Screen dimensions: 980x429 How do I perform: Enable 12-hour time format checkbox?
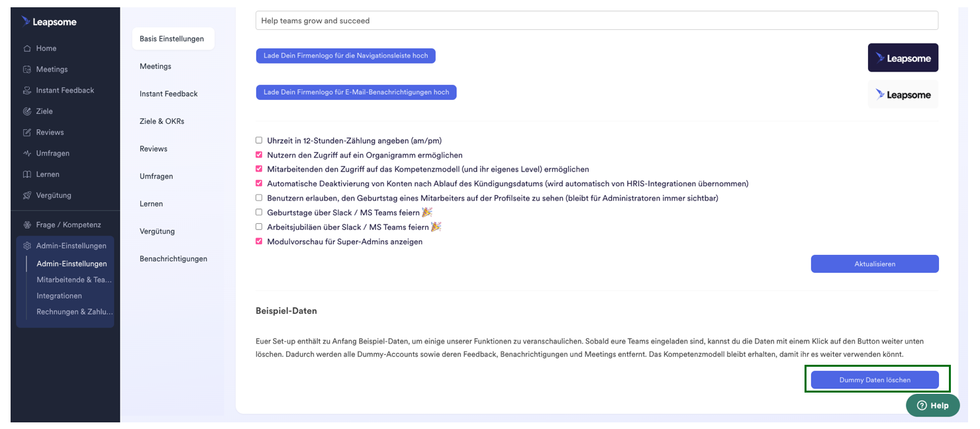[x=258, y=140]
